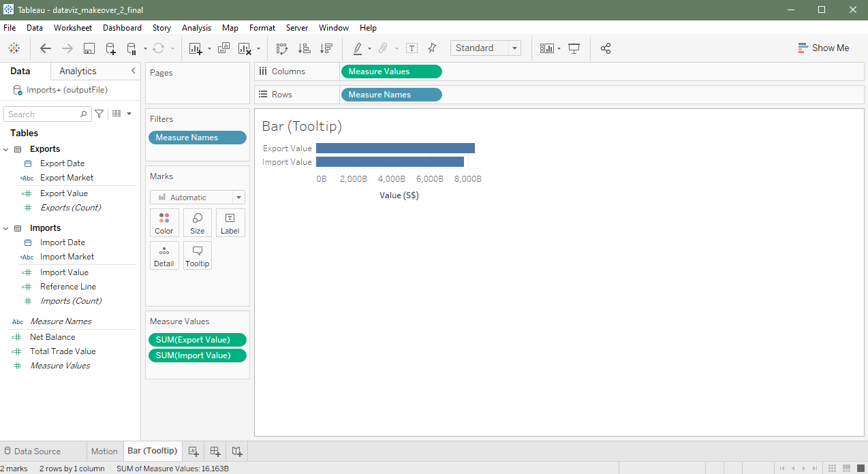The image size is (868, 474).
Task: Open Presentation Mode from the toolbar
Action: pos(574,48)
